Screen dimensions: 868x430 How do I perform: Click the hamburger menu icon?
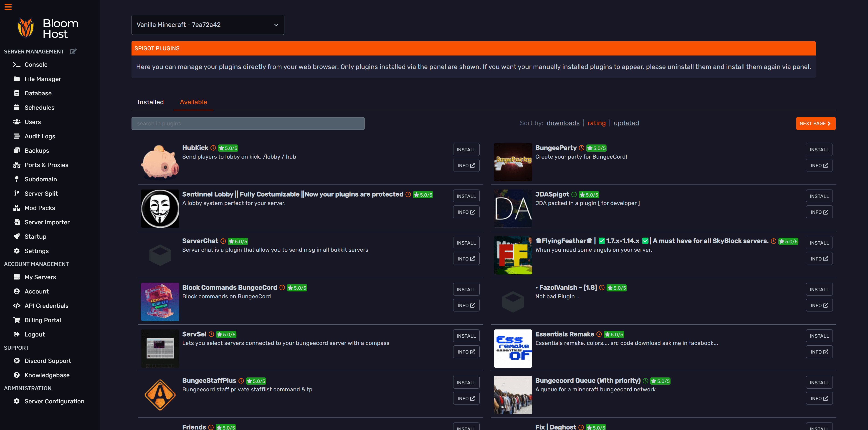tap(8, 7)
